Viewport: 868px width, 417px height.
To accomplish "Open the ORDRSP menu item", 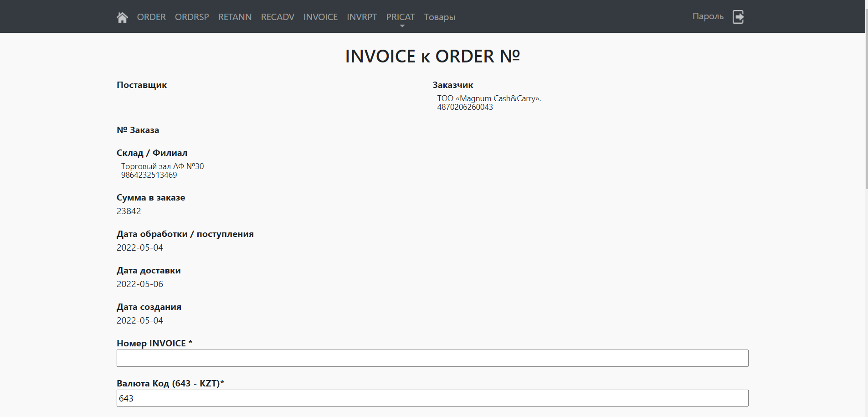I will pos(192,17).
